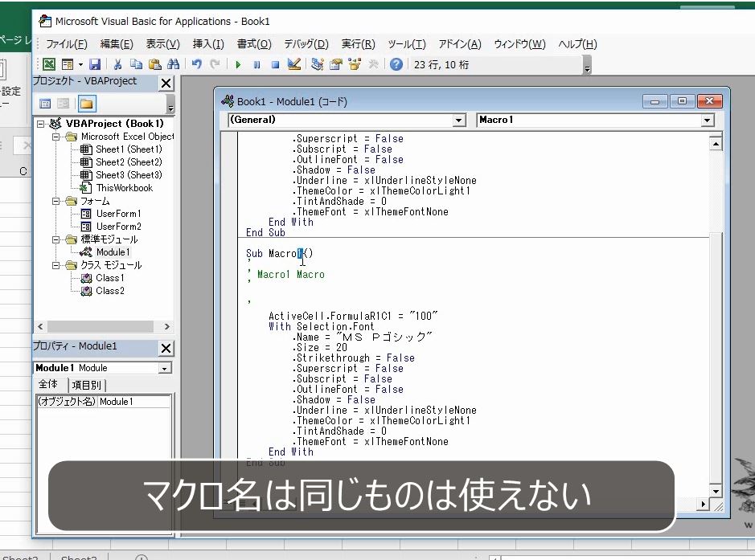The image size is (755, 560).
Task: Run the macro with the play icon
Action: [x=238, y=64]
